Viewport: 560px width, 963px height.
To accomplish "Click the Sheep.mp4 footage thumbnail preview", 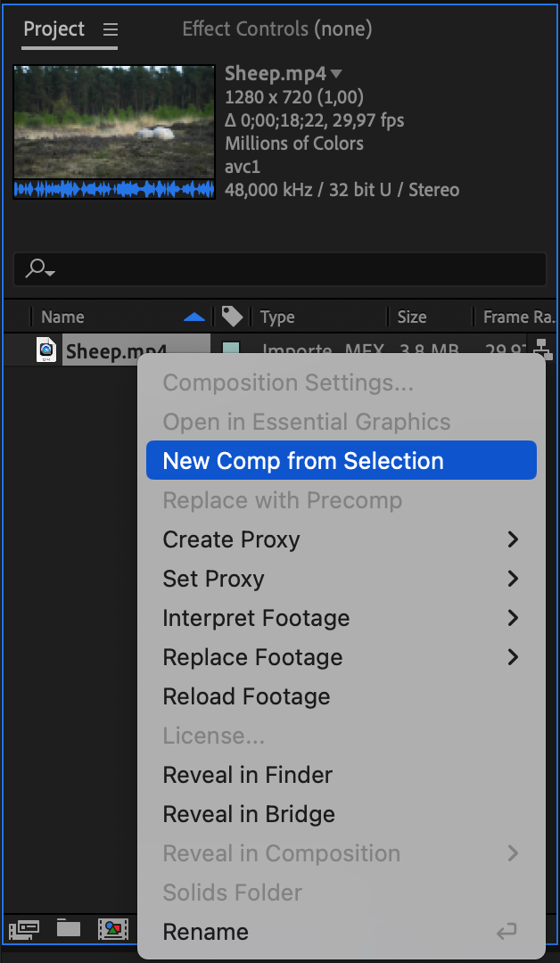I will (114, 123).
